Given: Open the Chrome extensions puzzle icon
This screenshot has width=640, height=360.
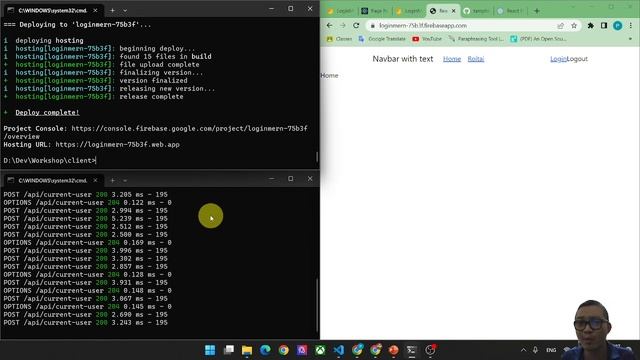Looking at the screenshot, I should pos(591,26).
